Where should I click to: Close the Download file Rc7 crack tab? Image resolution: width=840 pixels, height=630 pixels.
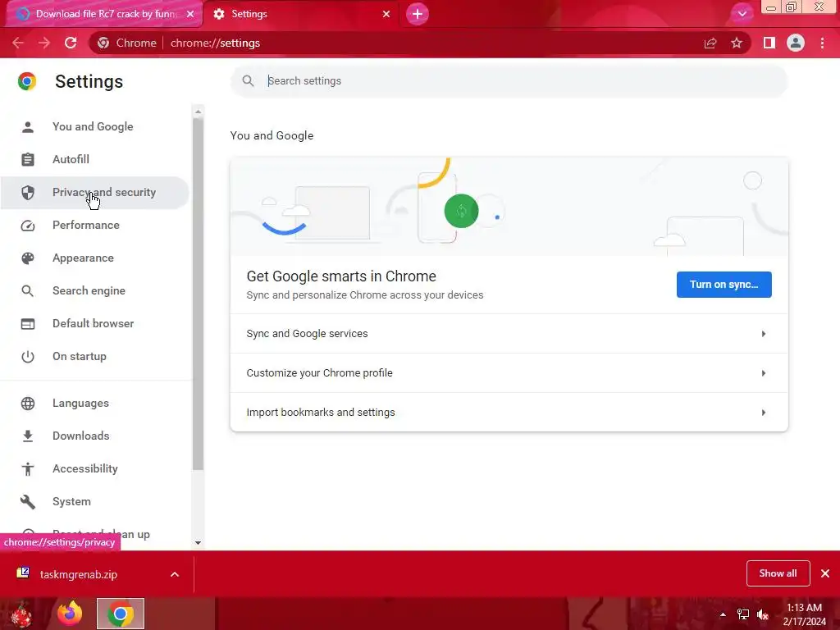click(190, 14)
